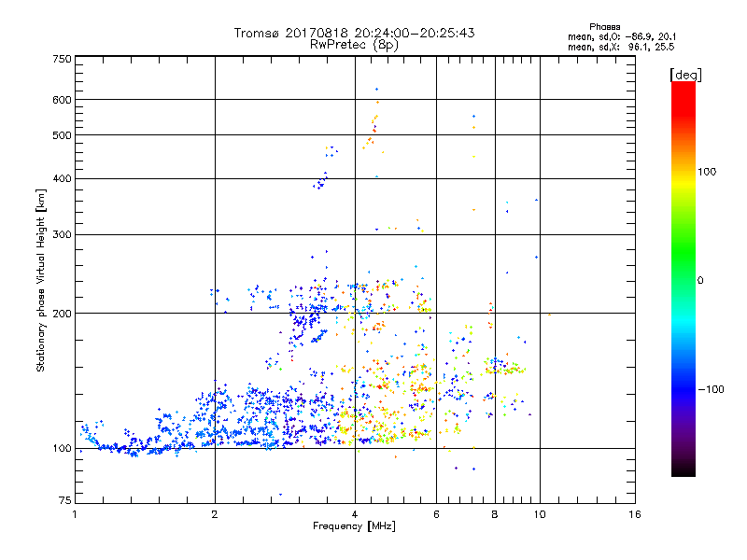Click the colorbar '0' tick label
This screenshot has width=747, height=560.
700,281
